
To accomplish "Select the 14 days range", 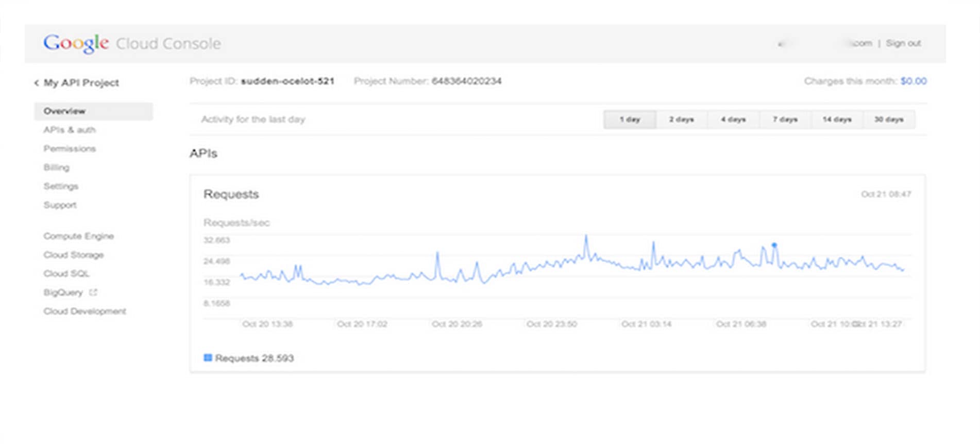I will click(837, 119).
